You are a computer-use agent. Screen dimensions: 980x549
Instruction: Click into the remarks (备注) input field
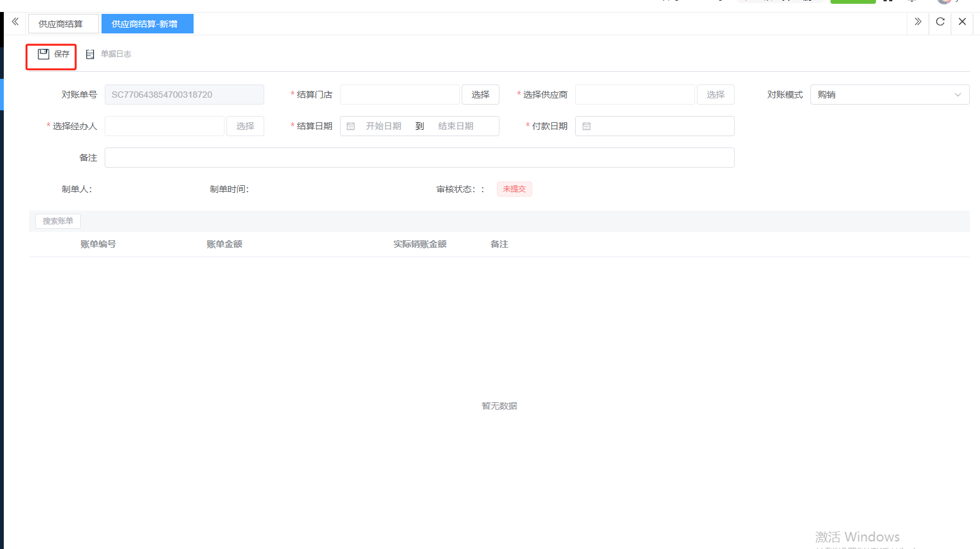click(x=419, y=158)
